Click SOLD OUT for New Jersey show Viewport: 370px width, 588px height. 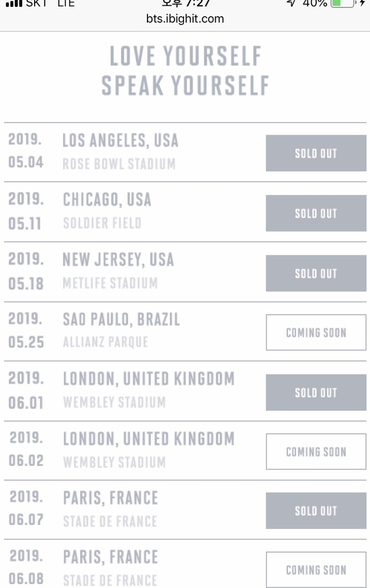316,273
